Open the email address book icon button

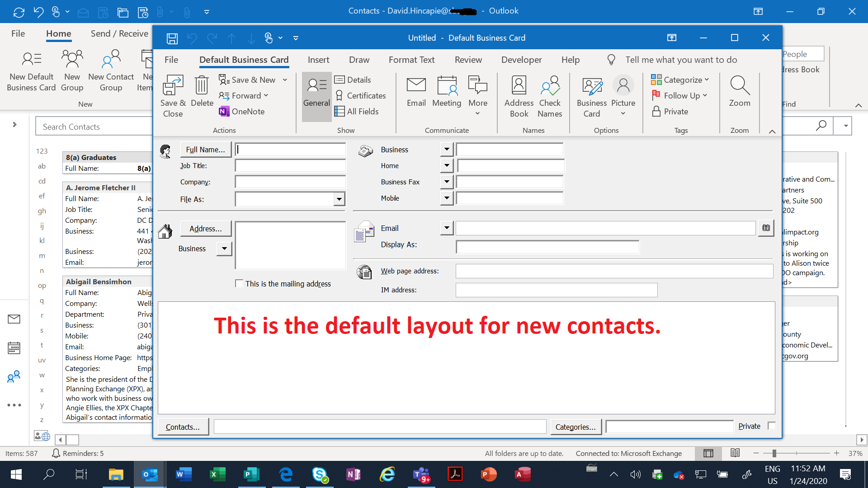766,228
